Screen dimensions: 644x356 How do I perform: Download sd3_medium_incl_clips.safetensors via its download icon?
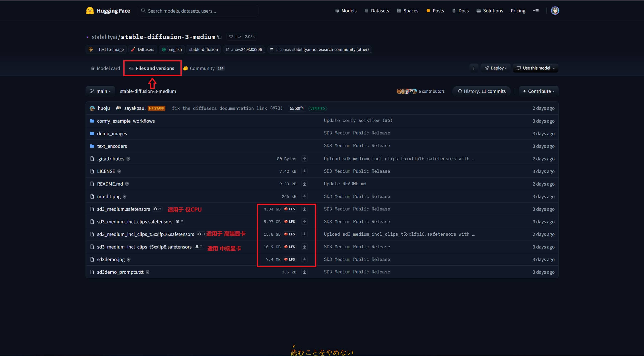point(305,222)
